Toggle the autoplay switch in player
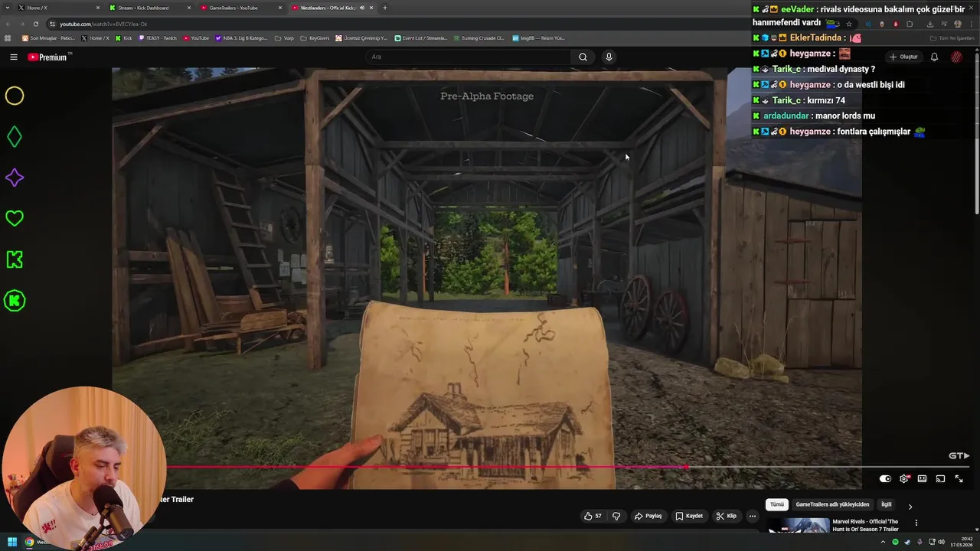Screen dimensions: 980x551 point(885,479)
